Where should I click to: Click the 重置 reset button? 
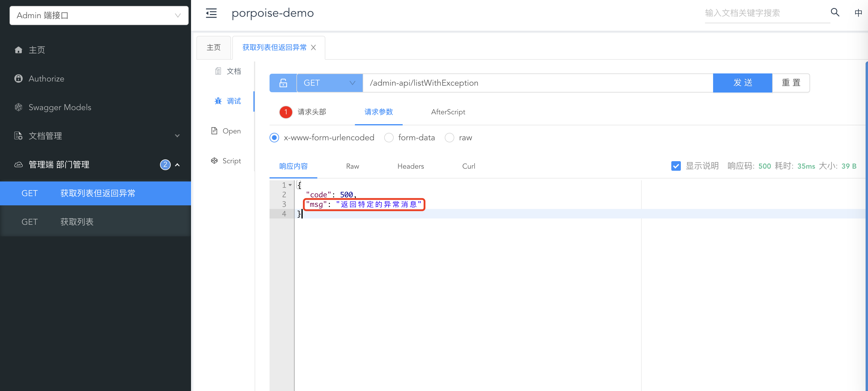pyautogui.click(x=790, y=83)
